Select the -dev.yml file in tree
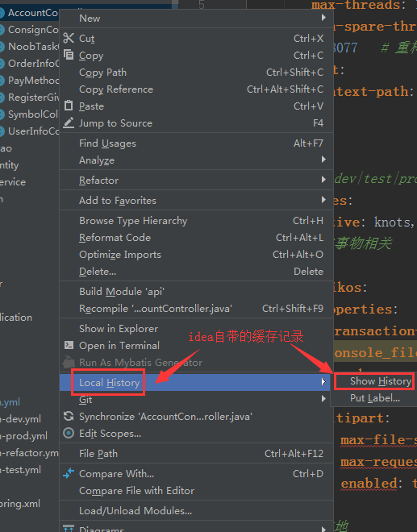The height and width of the screenshot is (532, 417). (x=20, y=418)
